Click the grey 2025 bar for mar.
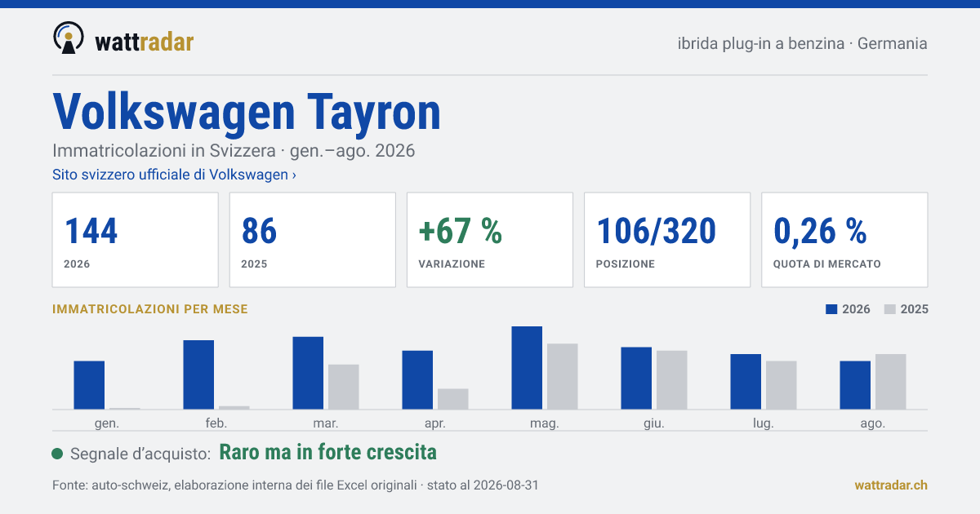980x514 pixels. click(x=344, y=387)
